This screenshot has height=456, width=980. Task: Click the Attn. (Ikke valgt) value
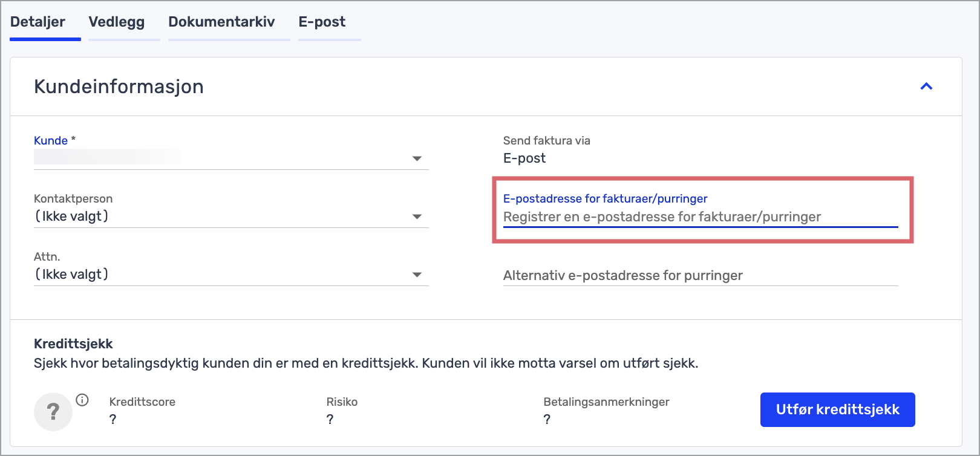pyautogui.click(x=71, y=274)
